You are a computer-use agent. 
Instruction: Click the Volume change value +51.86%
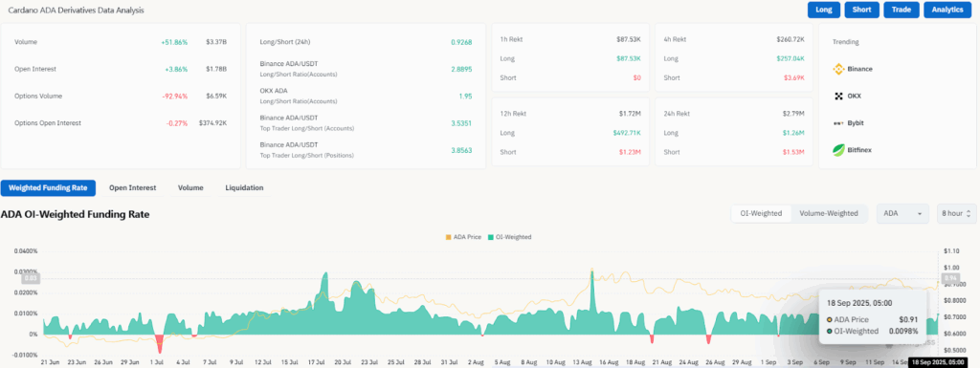click(174, 42)
